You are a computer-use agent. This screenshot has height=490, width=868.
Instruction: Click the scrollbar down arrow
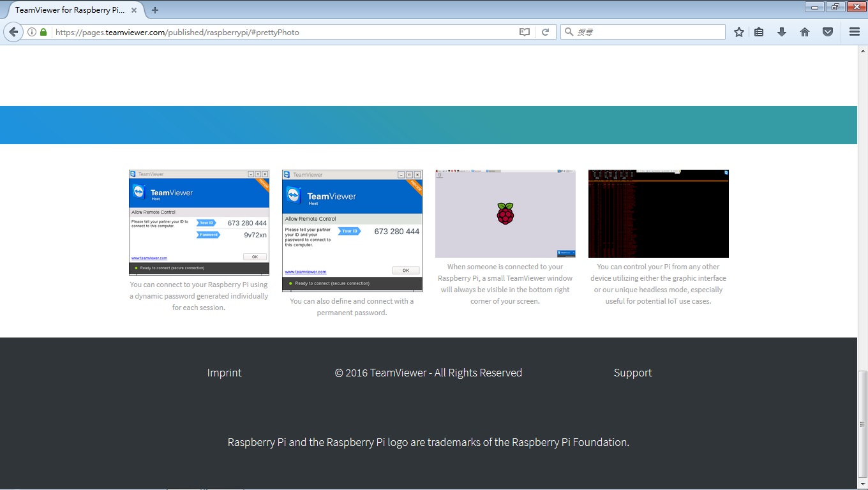(862, 483)
